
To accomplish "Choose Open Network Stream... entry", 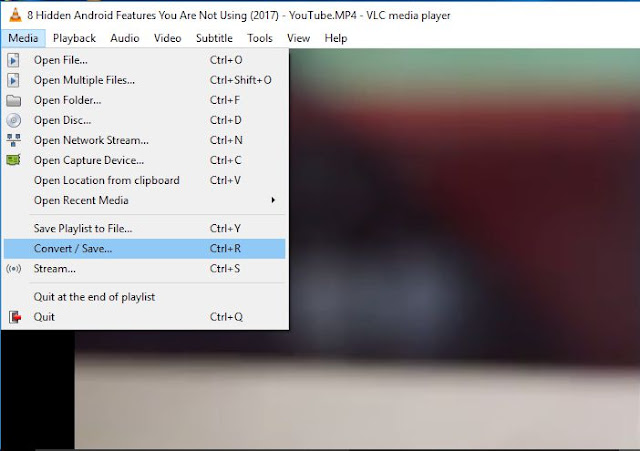I will (x=144, y=140).
